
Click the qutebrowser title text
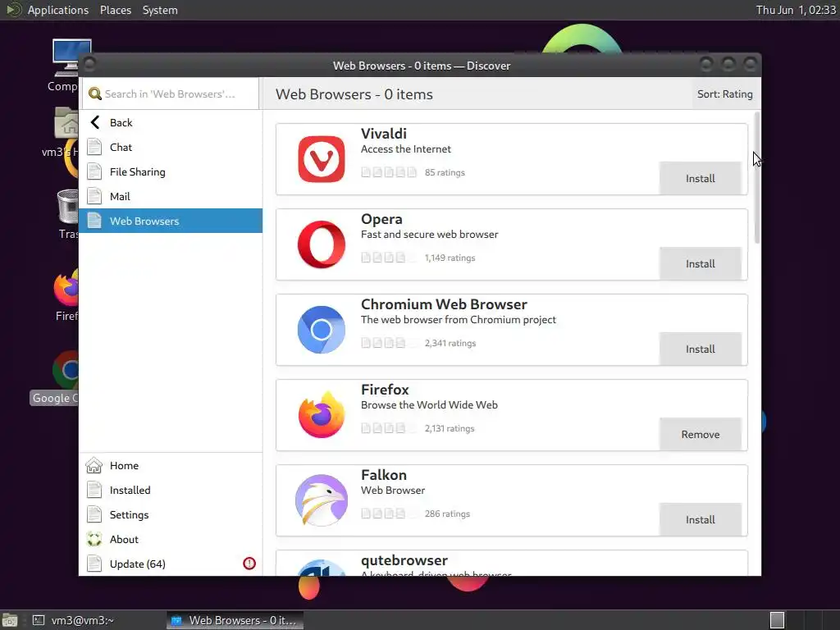(x=404, y=559)
